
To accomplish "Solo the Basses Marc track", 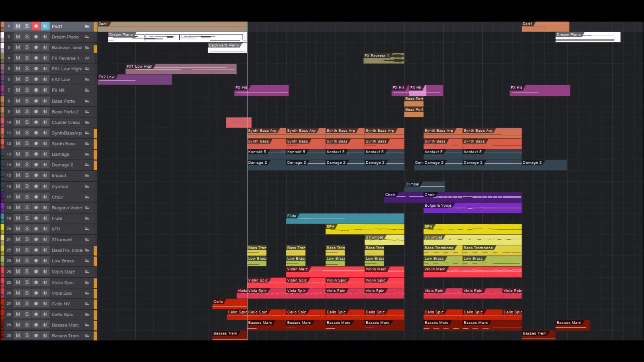I will (27, 325).
